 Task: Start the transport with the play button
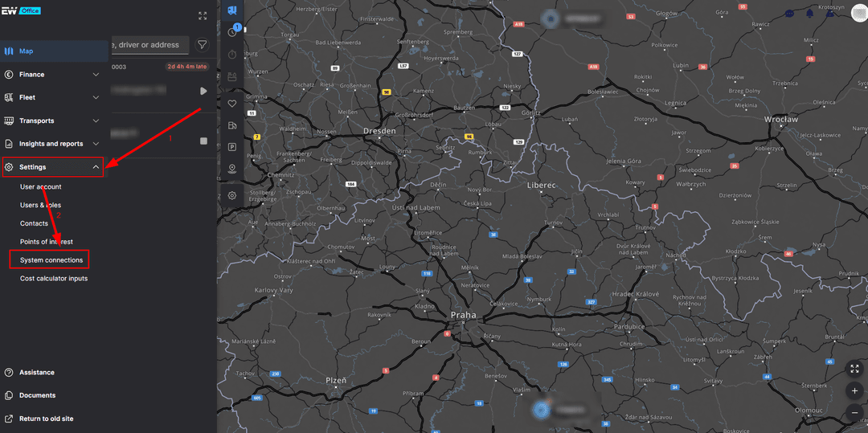(x=203, y=91)
